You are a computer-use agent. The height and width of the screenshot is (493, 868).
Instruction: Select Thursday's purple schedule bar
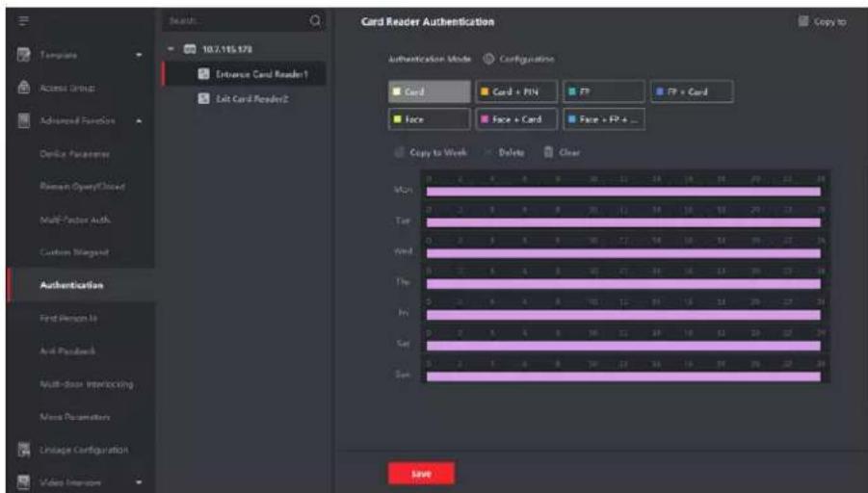(x=623, y=284)
